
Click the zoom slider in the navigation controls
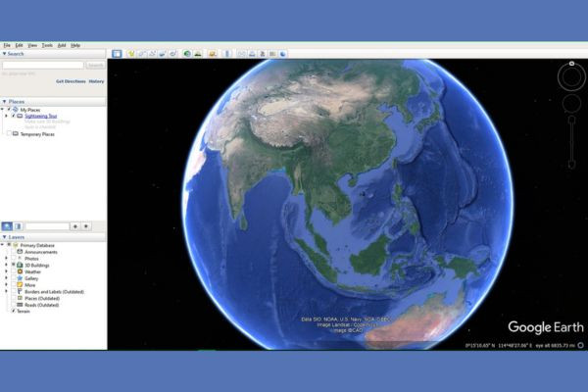pyautogui.click(x=571, y=142)
